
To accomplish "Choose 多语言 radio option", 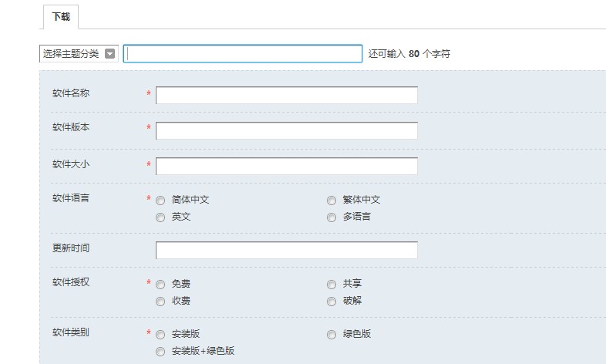I will coord(332,217).
